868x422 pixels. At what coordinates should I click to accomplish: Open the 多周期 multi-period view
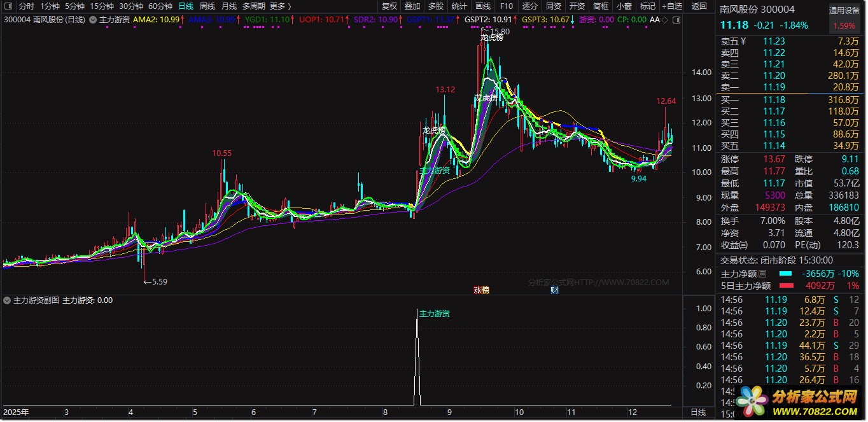(254, 6)
